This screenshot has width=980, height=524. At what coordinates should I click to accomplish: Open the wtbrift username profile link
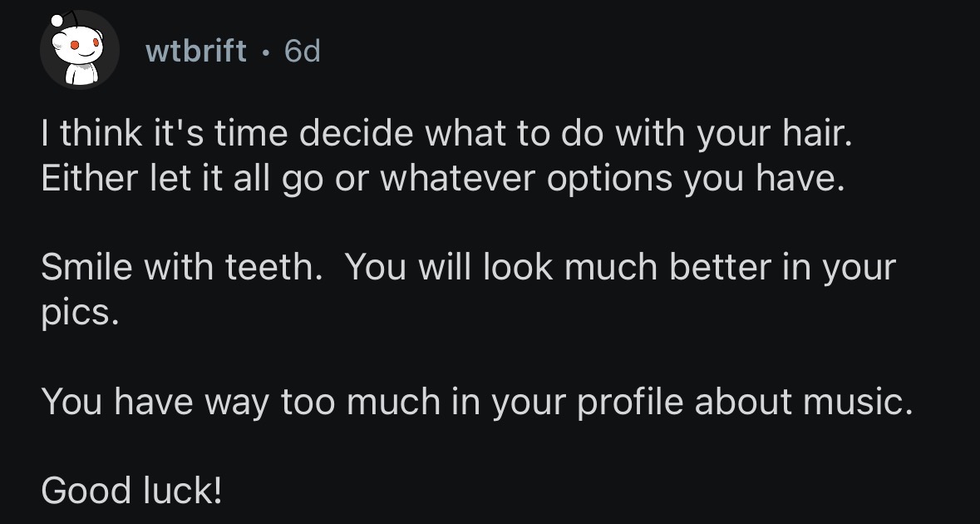click(x=196, y=52)
